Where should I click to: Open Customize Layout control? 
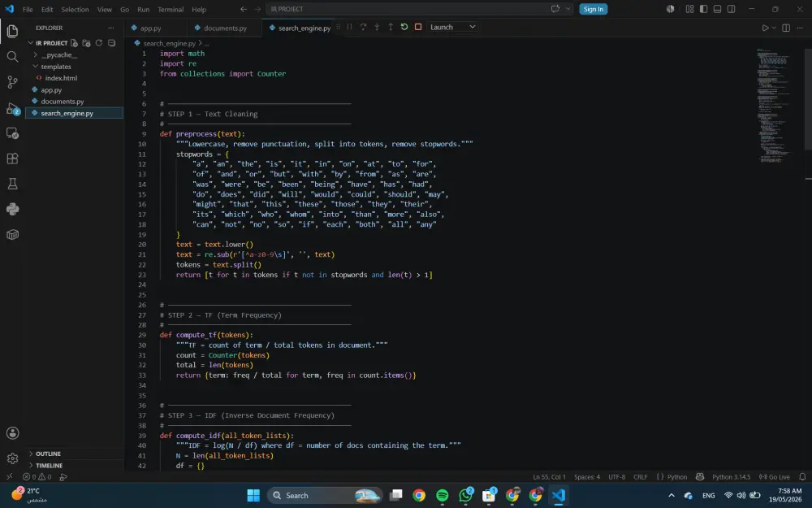click(689, 9)
